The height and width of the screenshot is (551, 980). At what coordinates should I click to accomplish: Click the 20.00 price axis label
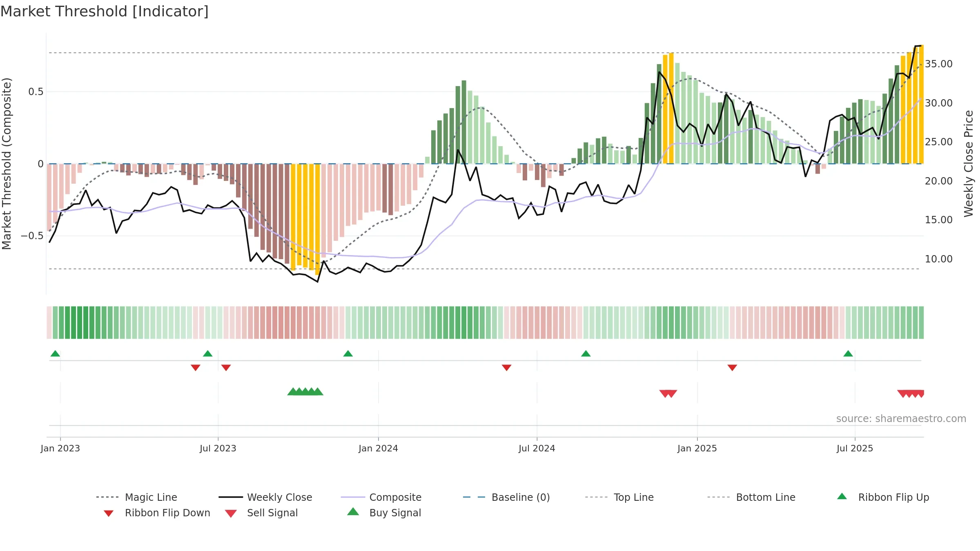(939, 181)
